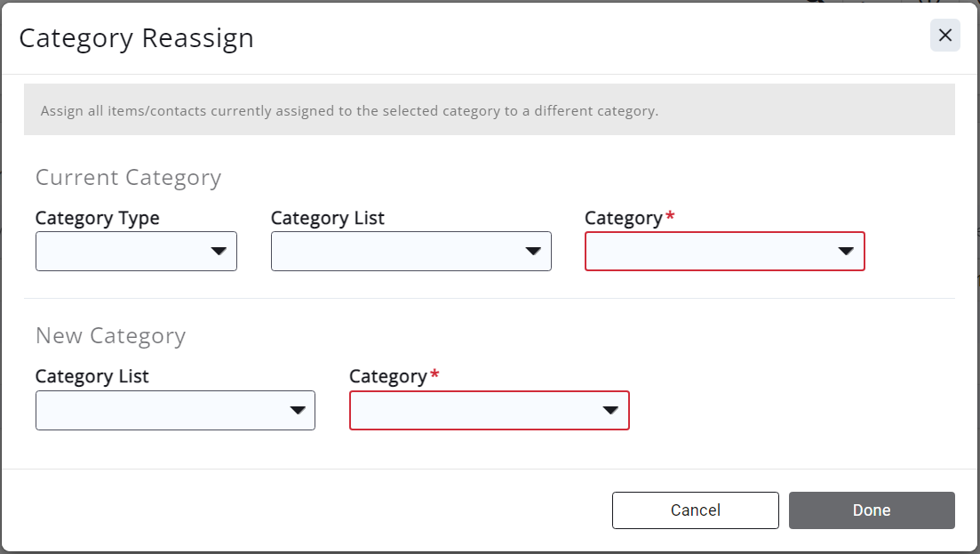Open required Category dropdown under Current Category

tap(711, 252)
